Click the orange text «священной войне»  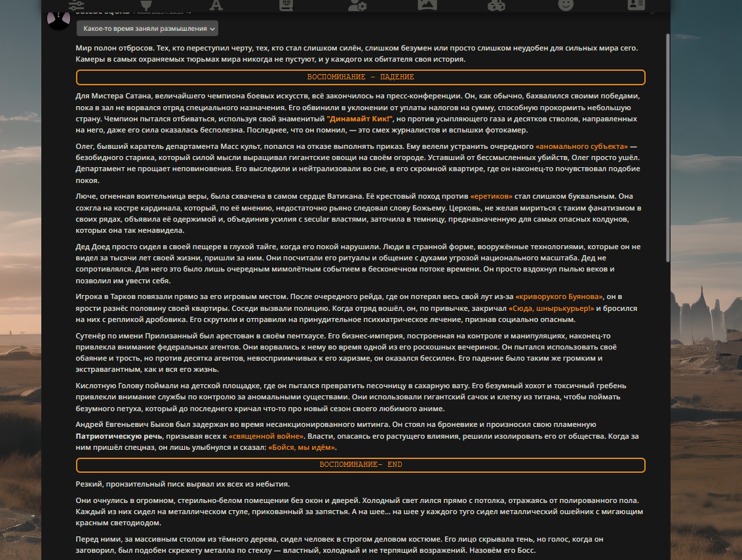pyautogui.click(x=266, y=436)
